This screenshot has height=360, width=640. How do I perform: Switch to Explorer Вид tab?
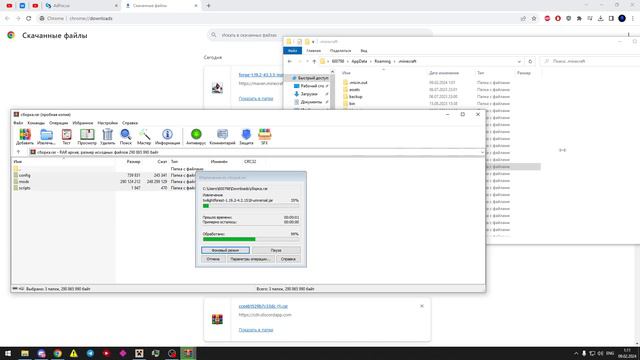pyautogui.click(x=364, y=51)
